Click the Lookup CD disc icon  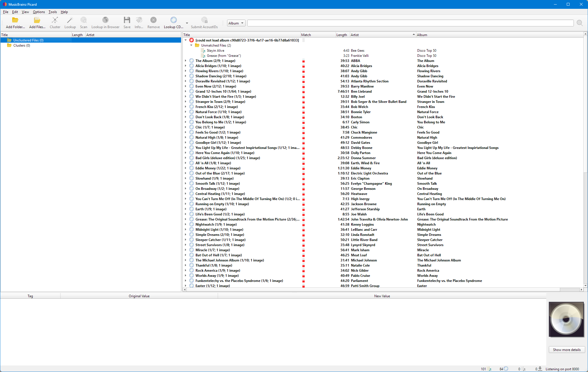pos(173,20)
